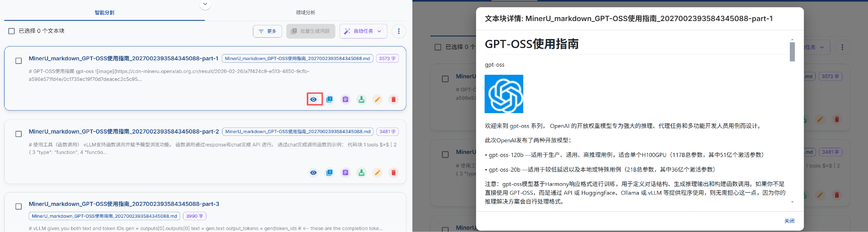Preview part-1 text block with the eye icon
This screenshot has width=868, height=232.
314,99
